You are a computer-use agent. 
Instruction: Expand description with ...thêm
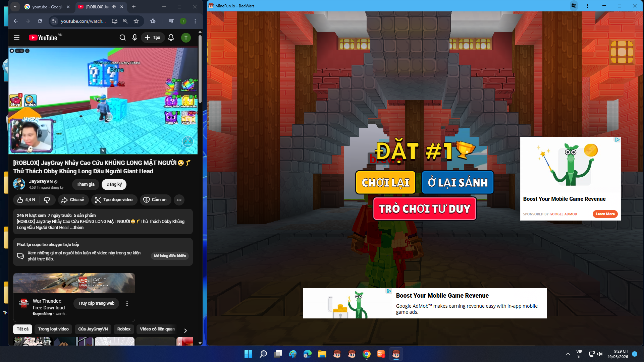click(77, 228)
